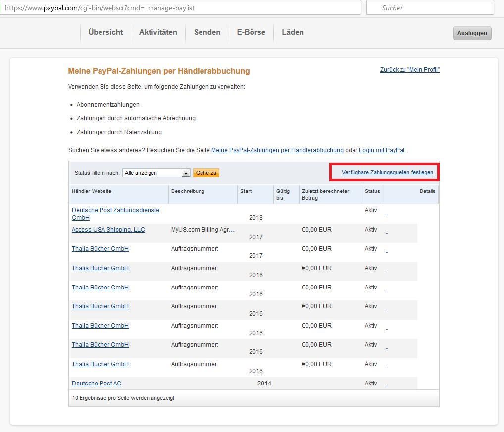Open details link in Deutsche Post AG row

(387, 387)
